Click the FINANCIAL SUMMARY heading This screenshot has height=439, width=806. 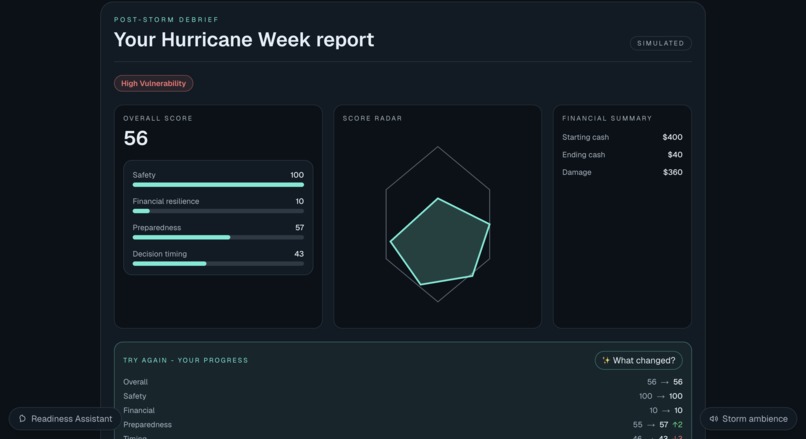(x=607, y=118)
